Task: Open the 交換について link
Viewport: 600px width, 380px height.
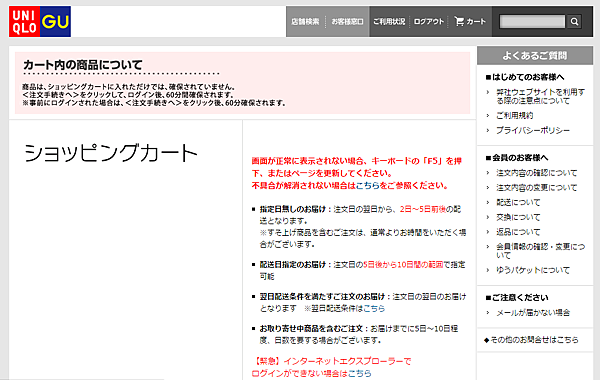Action: pos(518,217)
